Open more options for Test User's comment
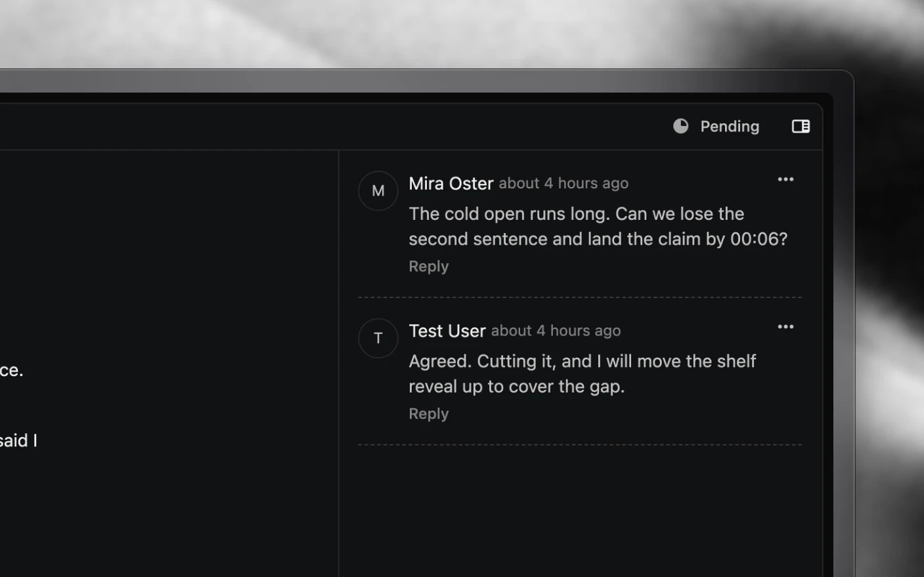Viewport: 924px width, 577px height. [785, 327]
